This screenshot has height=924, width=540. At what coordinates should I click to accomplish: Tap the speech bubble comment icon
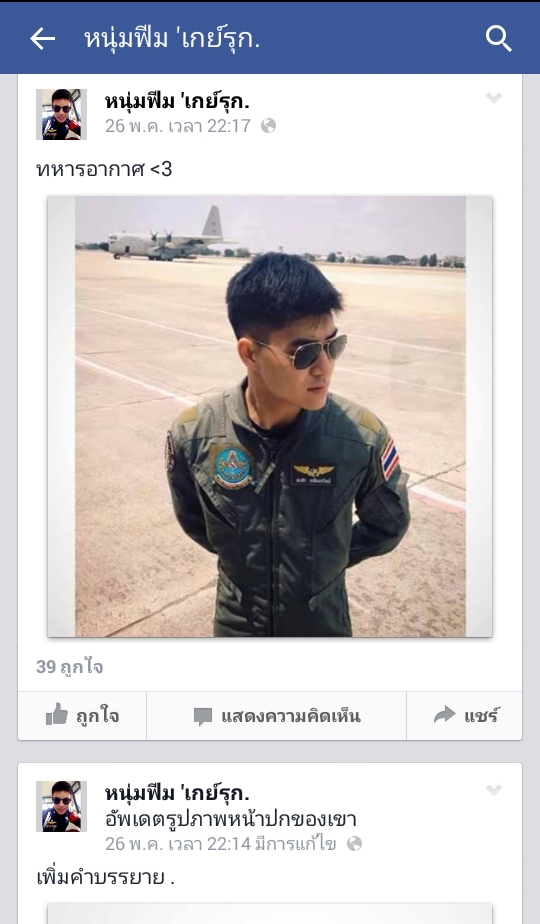203,717
